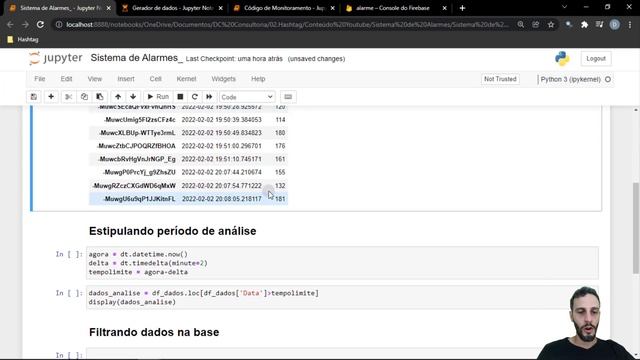This screenshot has height=360, width=640.
Task: Close the Sistema de Alarmes_ tab
Action: (108, 8)
